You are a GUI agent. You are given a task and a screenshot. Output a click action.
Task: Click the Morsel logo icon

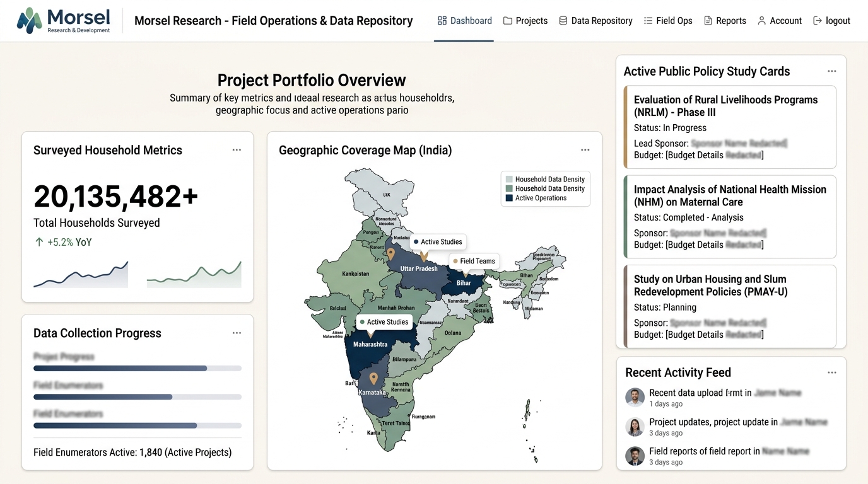pos(29,20)
